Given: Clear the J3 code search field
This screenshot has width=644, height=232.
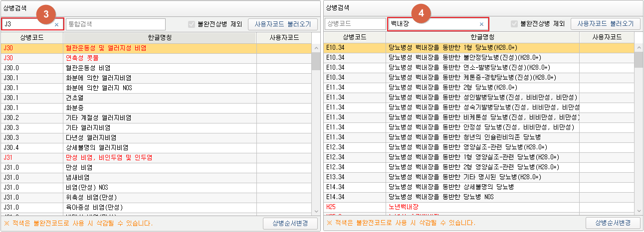Looking at the screenshot, I should tap(56, 24).
